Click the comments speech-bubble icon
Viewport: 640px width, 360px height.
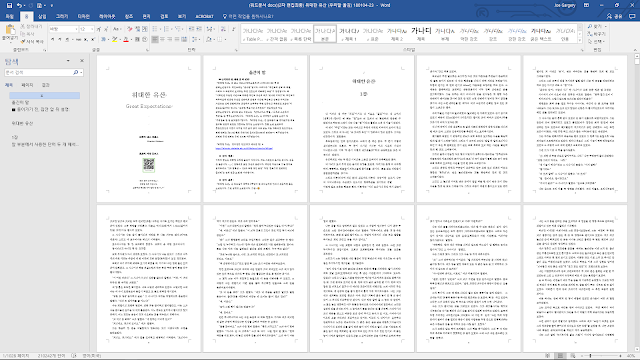coord(632,16)
